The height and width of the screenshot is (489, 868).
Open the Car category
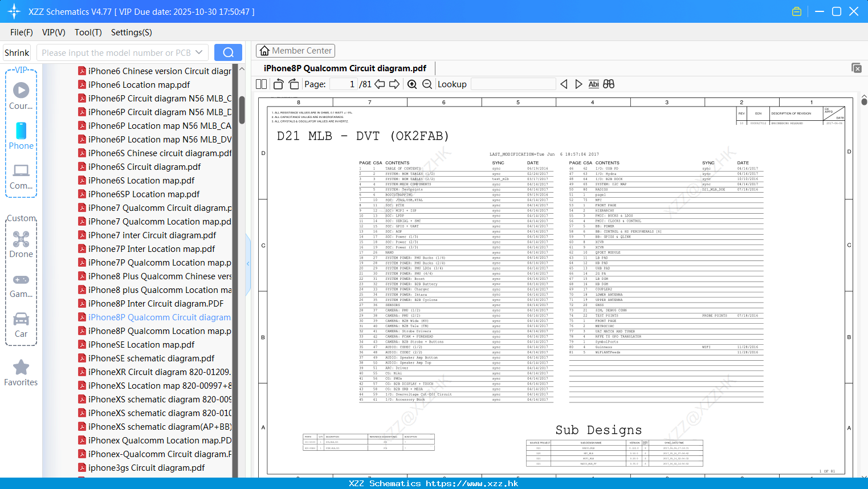point(21,324)
